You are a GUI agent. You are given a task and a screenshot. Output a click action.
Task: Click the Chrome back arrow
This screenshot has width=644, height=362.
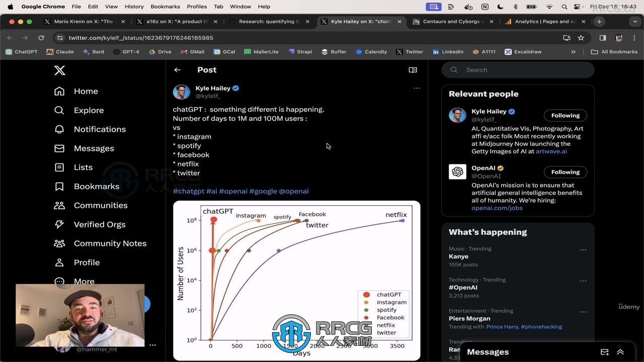point(10,38)
